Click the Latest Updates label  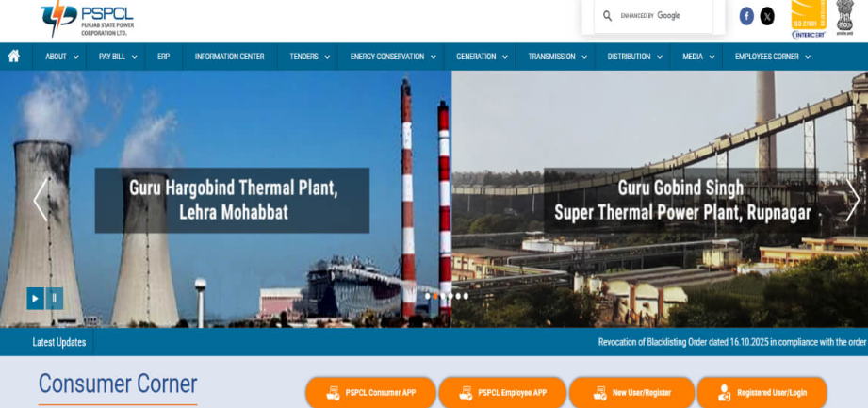tap(59, 342)
